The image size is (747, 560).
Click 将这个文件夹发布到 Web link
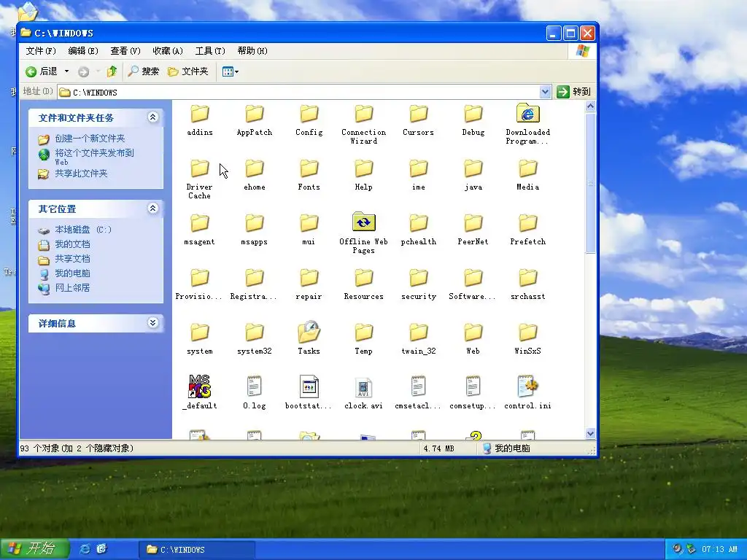click(x=94, y=157)
